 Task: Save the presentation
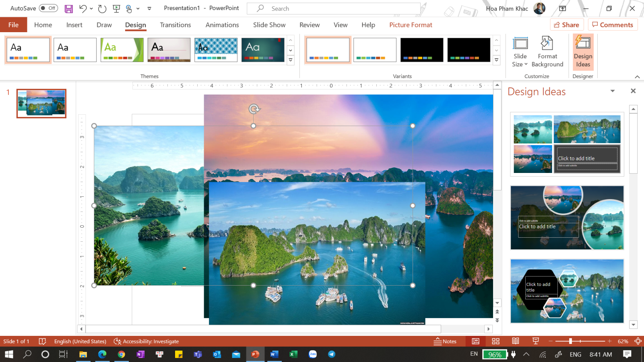coord(68,8)
